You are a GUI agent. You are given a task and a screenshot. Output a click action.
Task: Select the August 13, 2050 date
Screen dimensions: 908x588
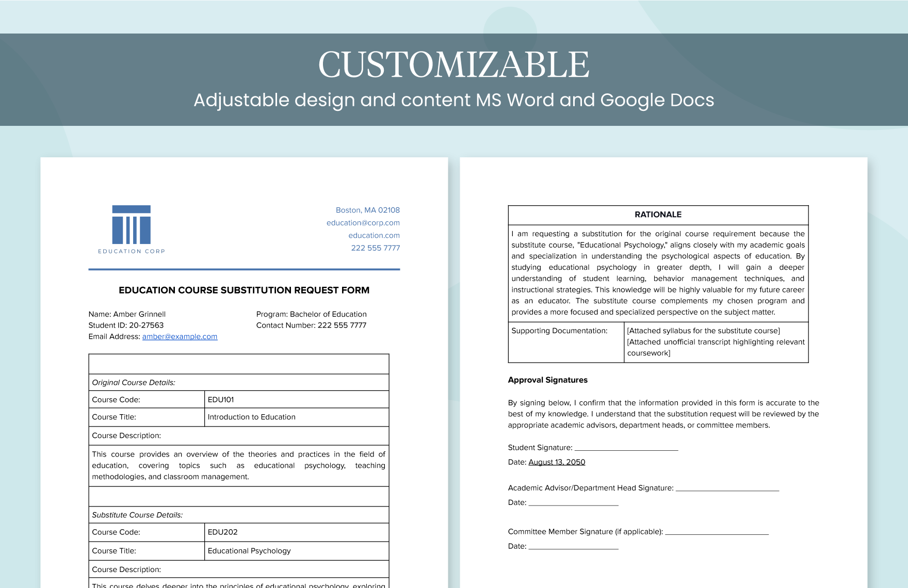pos(556,462)
